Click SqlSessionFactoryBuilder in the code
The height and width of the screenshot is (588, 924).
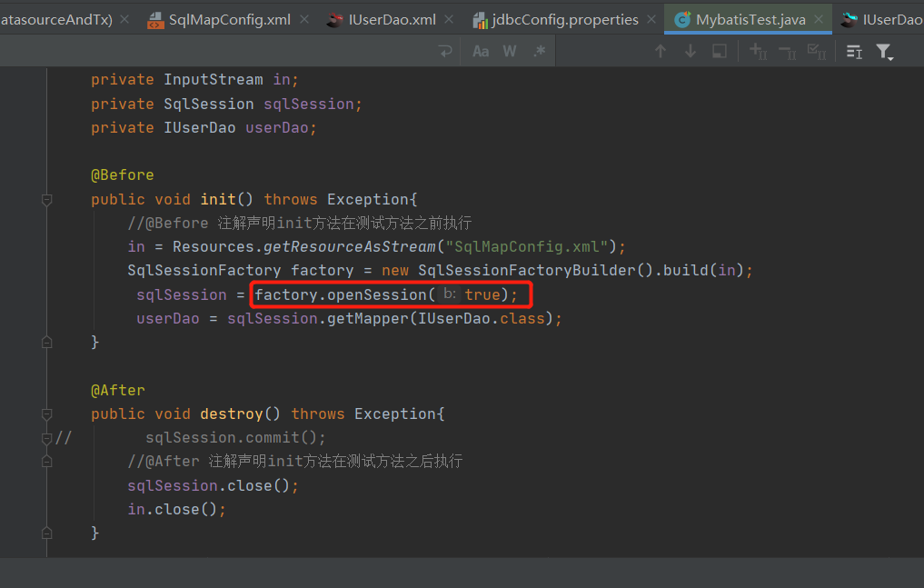tap(527, 270)
